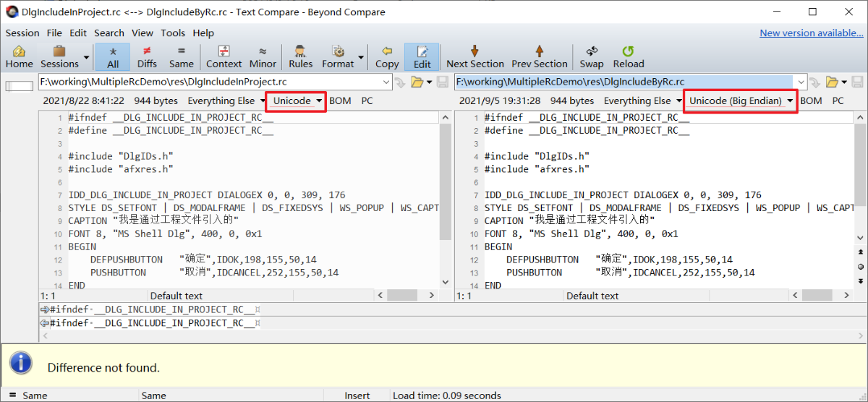Expand the Format dropdown arrow
The width and height of the screenshot is (868, 402).
pos(361,57)
